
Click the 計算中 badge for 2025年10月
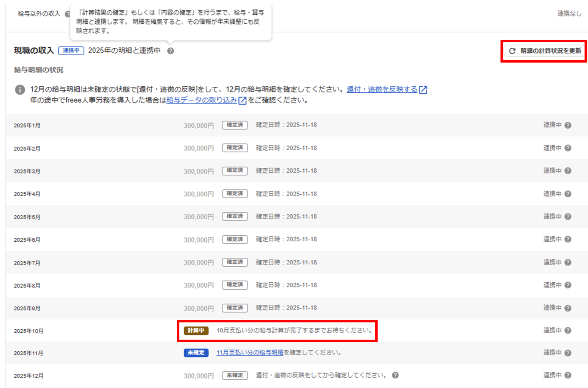196,331
